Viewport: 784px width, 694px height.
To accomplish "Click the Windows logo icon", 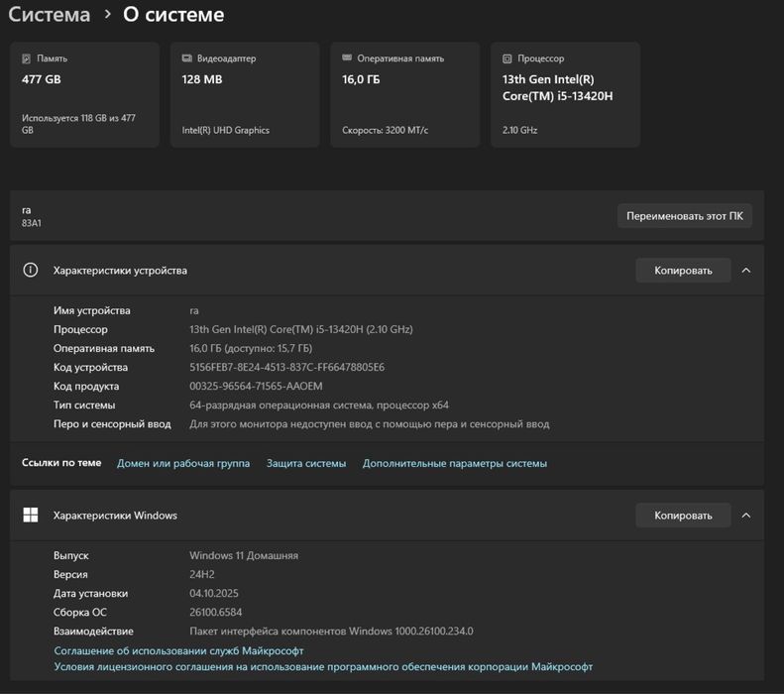I will [x=31, y=515].
